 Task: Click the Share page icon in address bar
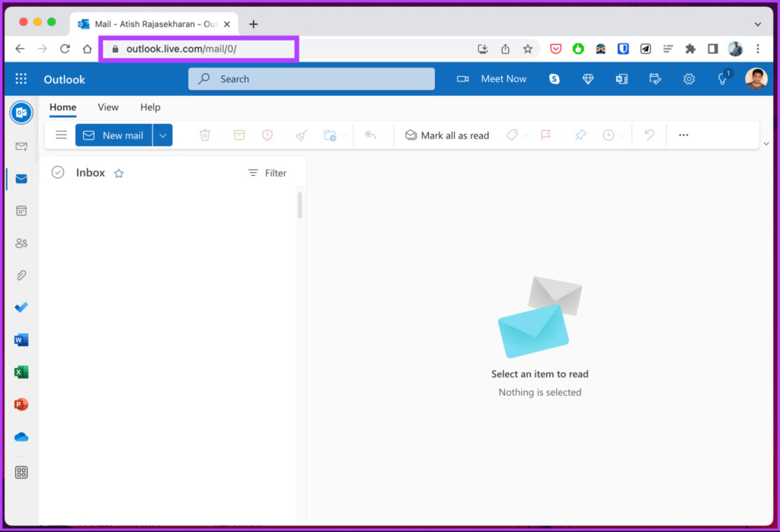[506, 49]
